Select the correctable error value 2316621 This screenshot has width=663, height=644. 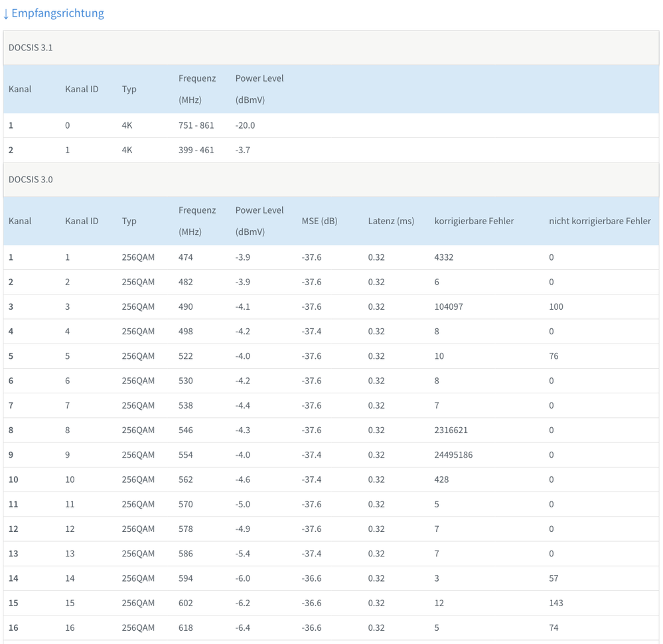451,430
